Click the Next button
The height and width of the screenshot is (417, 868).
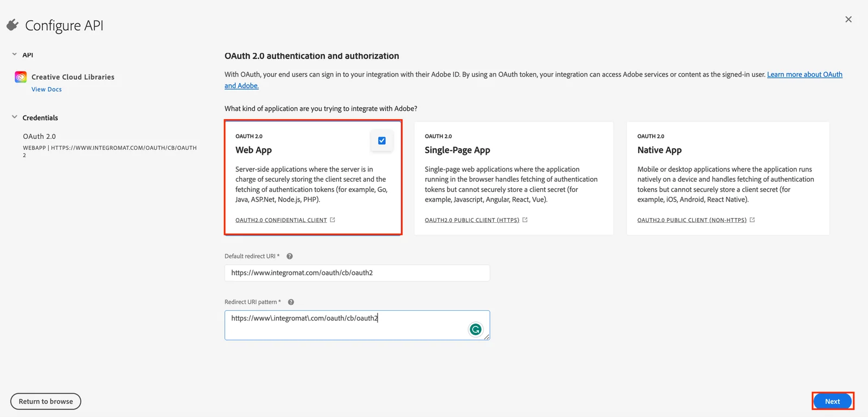(x=833, y=401)
